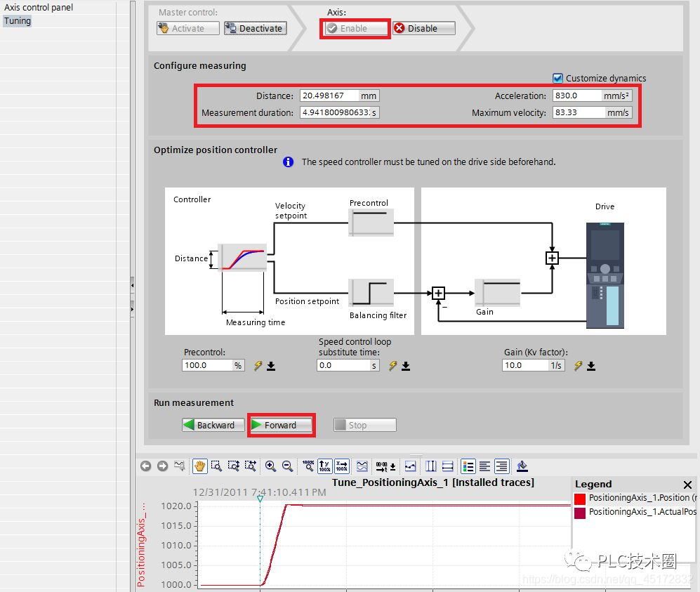Select the horizontal zoom selection tool

(x=251, y=466)
